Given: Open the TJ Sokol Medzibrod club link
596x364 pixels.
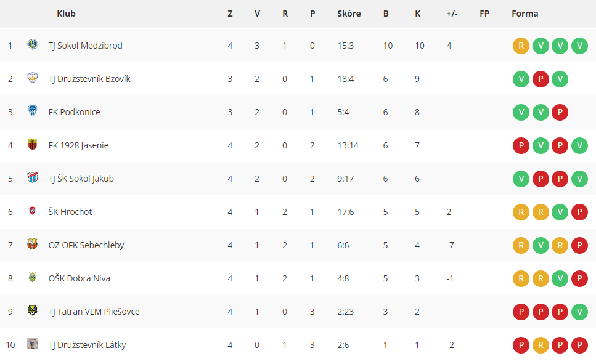Looking at the screenshot, I should tap(86, 46).
